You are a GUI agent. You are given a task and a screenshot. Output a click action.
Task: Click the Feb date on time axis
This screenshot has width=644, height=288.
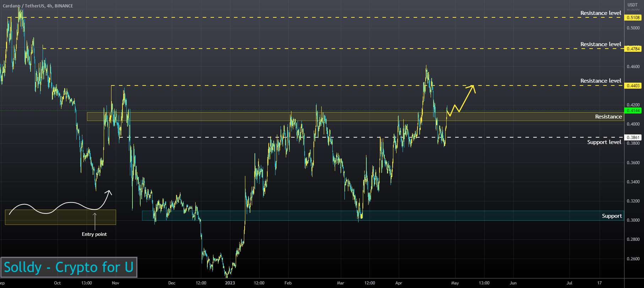point(288,283)
